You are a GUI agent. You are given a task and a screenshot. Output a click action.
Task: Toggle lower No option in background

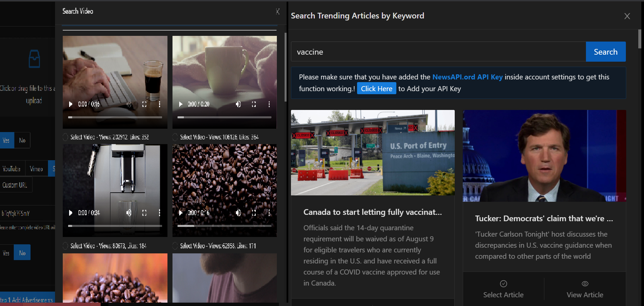22,253
